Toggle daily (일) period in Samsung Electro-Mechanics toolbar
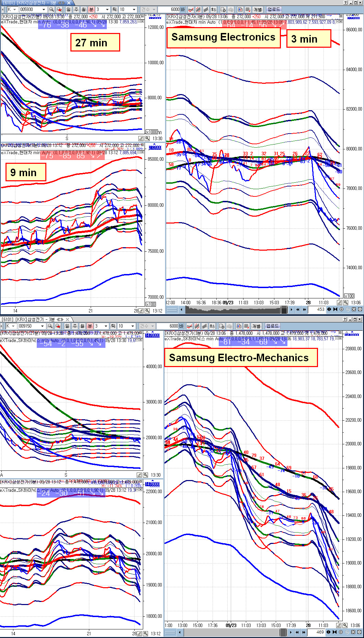Image resolution: width=364 pixels, height=638 pixels. tap(67, 326)
